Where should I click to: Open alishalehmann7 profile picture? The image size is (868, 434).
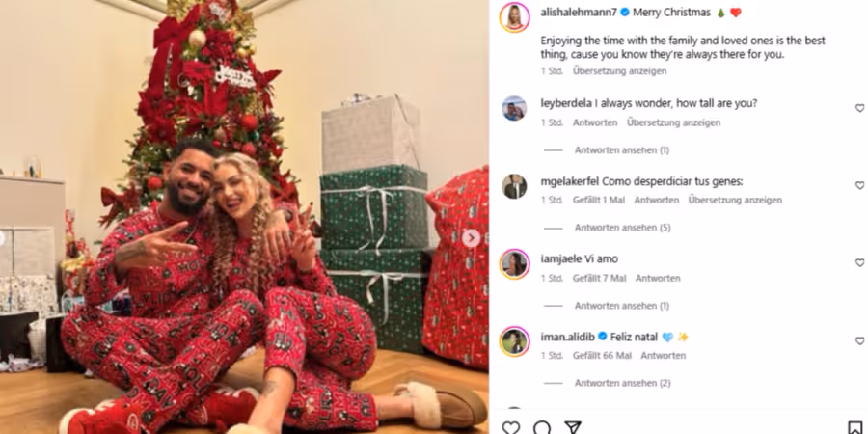coord(514,17)
